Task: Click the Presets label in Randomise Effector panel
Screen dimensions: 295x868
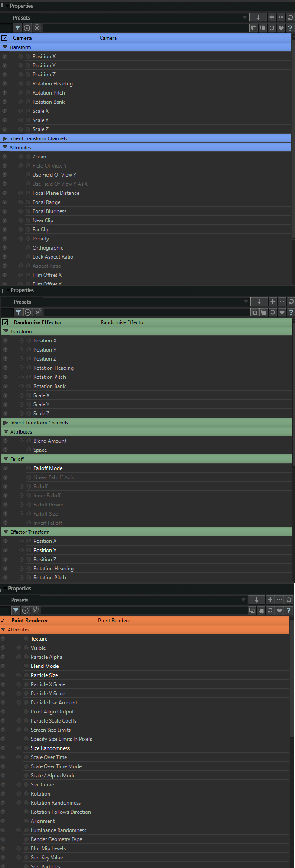Action: (23, 302)
